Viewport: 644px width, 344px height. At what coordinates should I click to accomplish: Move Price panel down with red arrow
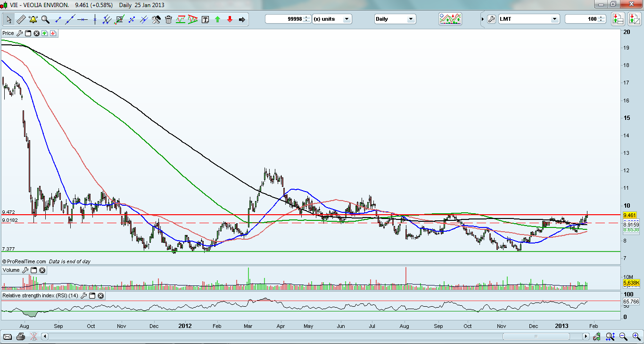53,33
